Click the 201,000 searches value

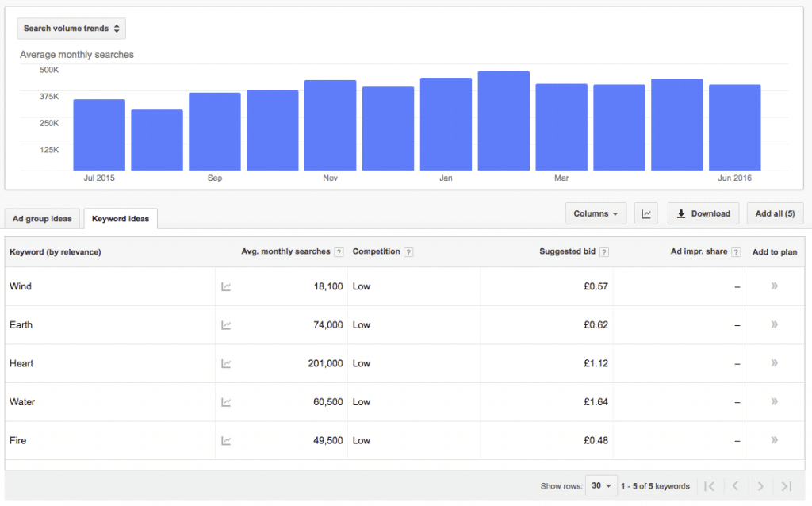[x=325, y=363]
